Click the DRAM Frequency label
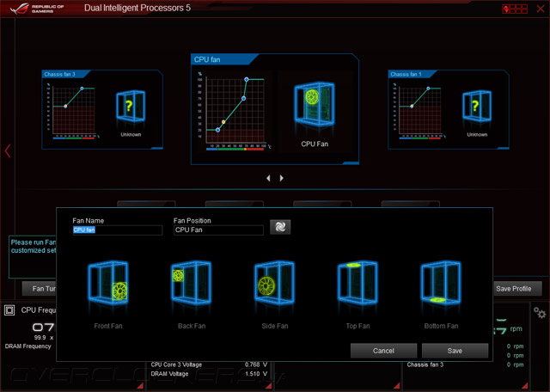The image size is (550, 392). click(27, 346)
